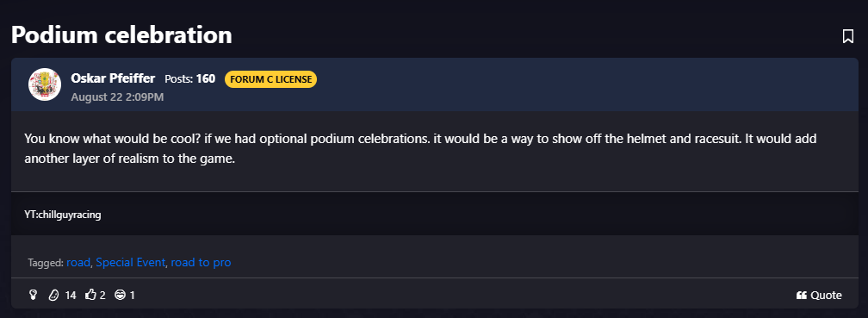
Task: Open the 'Special Event' tag
Action: click(131, 262)
